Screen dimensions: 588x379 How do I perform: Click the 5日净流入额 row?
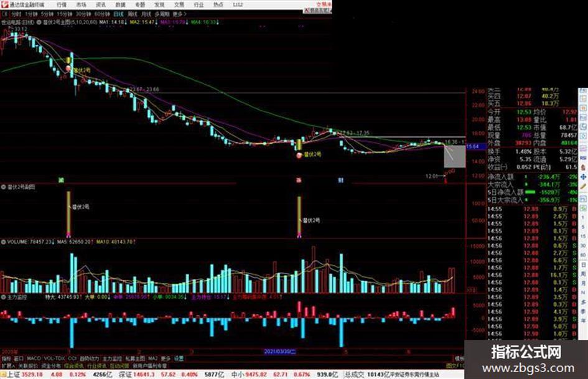532,192
